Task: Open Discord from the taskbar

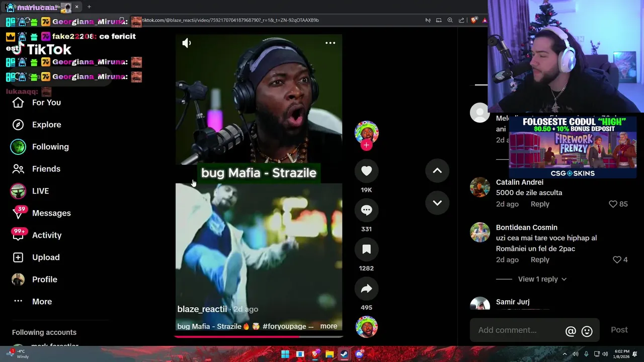Action: pos(359,354)
